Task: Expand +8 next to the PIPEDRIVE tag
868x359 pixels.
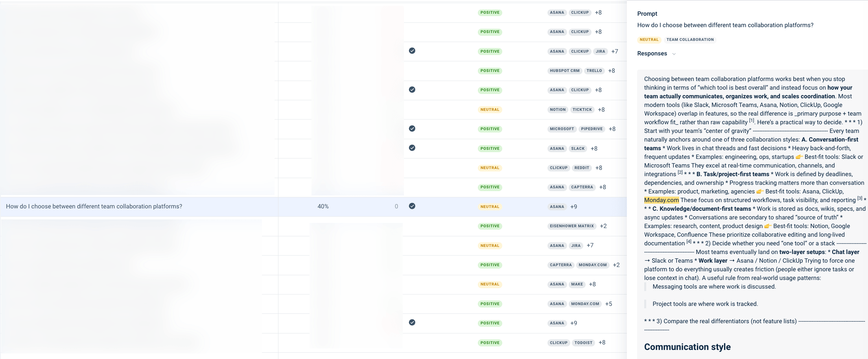Action: pos(612,129)
